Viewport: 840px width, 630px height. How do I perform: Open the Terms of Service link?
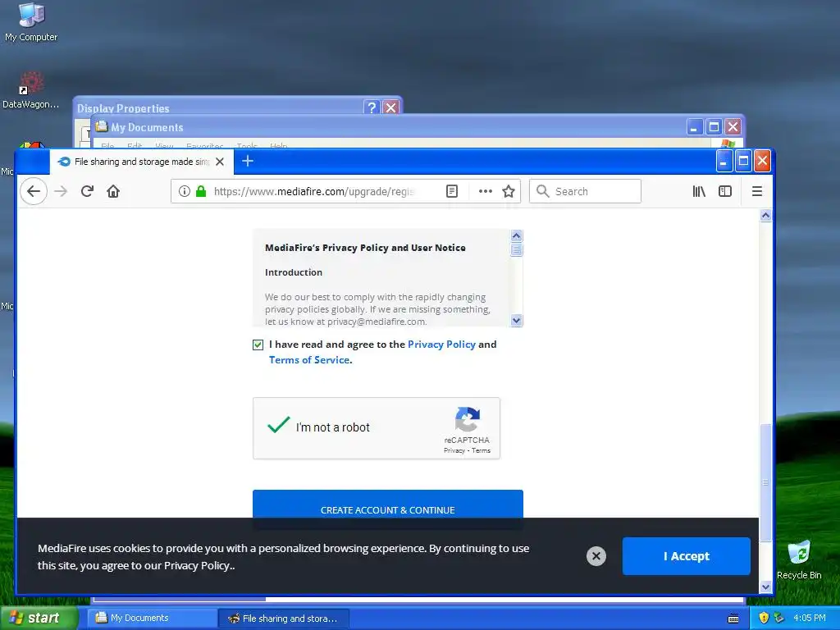pyautogui.click(x=309, y=360)
